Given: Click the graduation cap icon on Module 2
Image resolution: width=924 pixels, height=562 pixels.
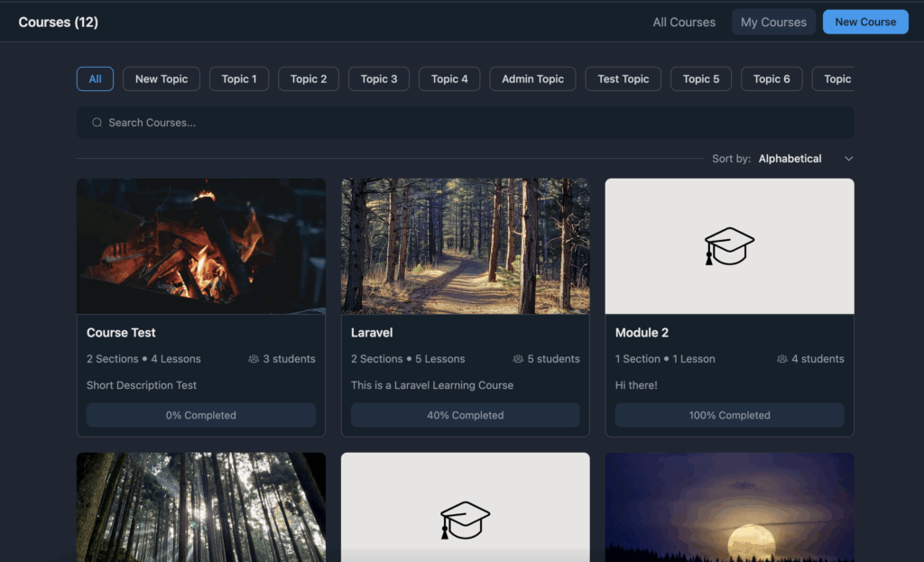Looking at the screenshot, I should click(x=729, y=245).
